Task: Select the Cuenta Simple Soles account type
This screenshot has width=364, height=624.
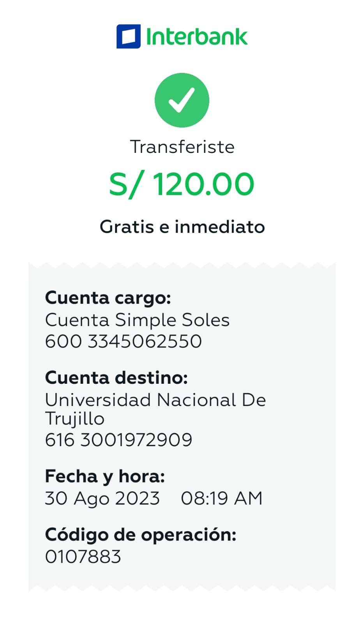Action: coord(137,320)
